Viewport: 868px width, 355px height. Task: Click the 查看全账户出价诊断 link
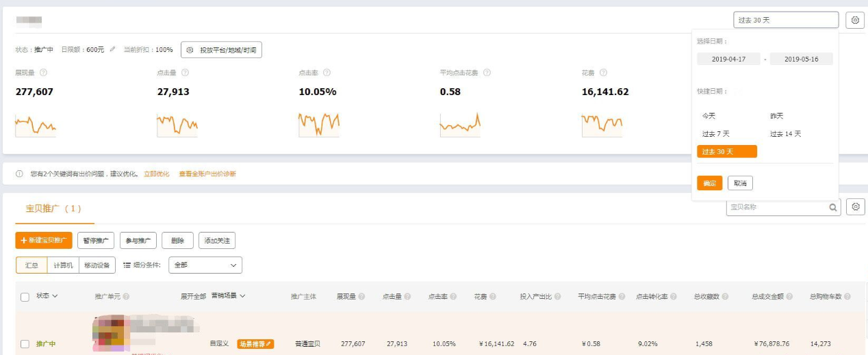207,174
